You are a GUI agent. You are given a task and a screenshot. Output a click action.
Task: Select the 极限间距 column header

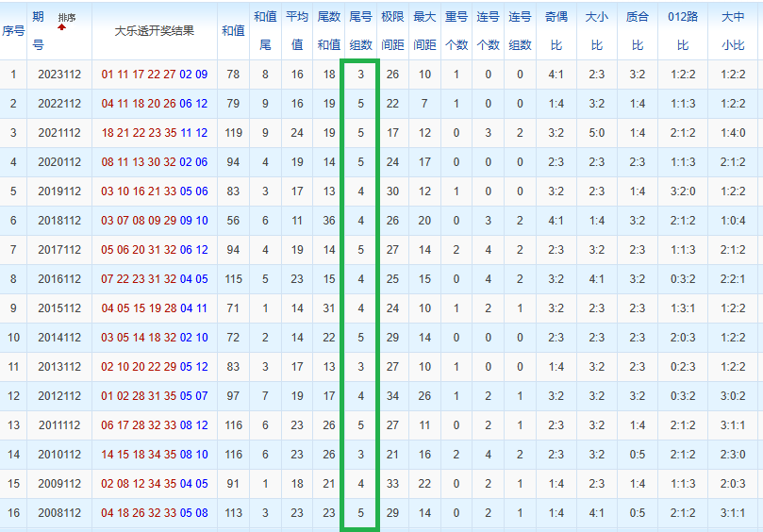coord(392,30)
